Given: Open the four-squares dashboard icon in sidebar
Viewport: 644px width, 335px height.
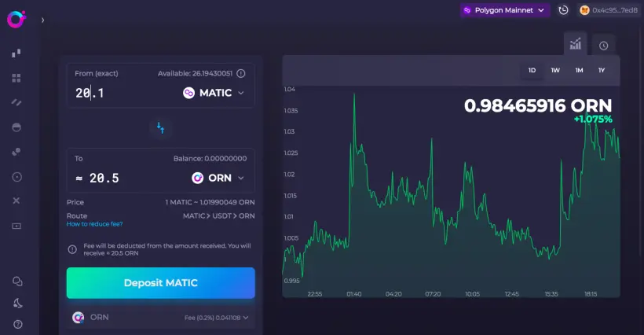Looking at the screenshot, I should pos(16,78).
